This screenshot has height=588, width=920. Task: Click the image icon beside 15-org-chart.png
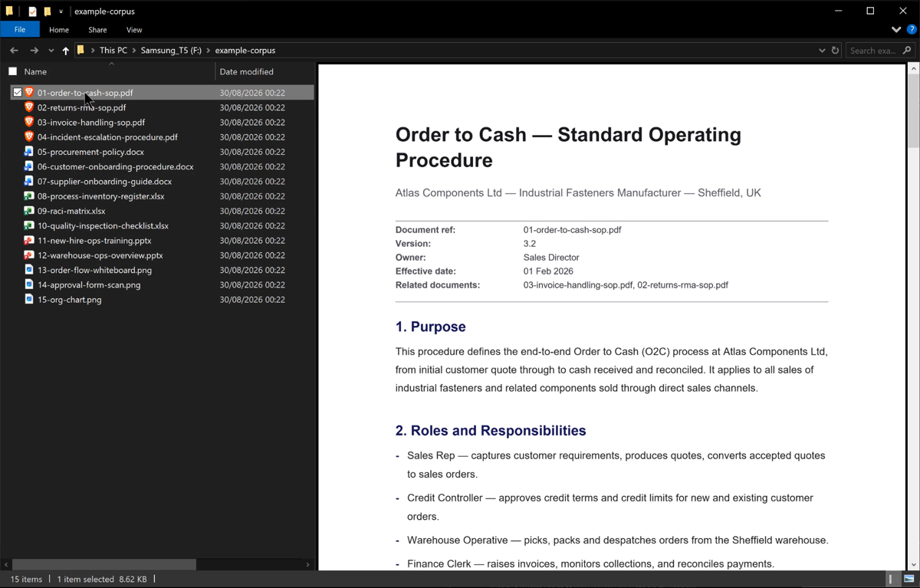tap(29, 300)
